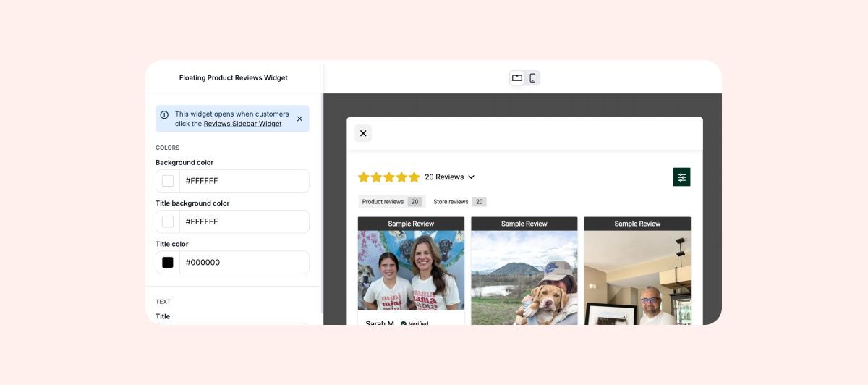The image size is (868, 385).
Task: Click the Title color hex input field
Action: [x=242, y=263]
